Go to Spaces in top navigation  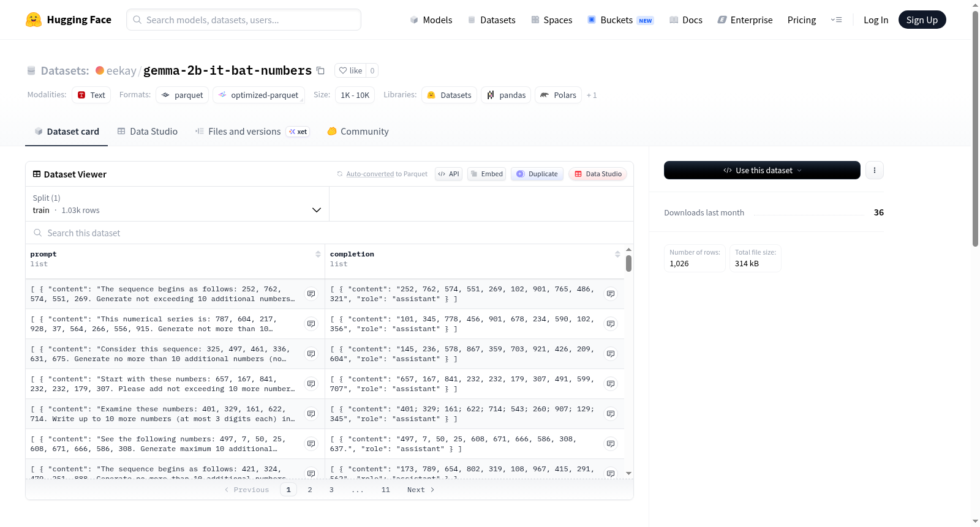(552, 20)
